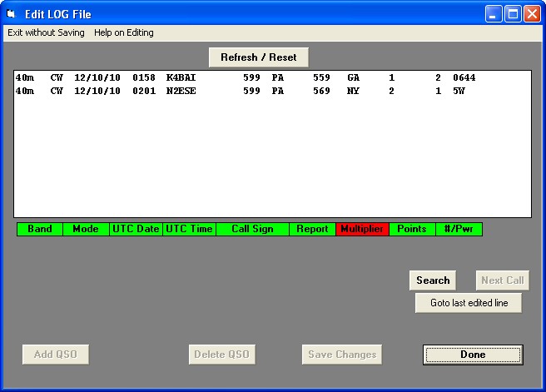Click the #/Pwr field label
The width and height of the screenshot is (546, 392).
(x=459, y=229)
